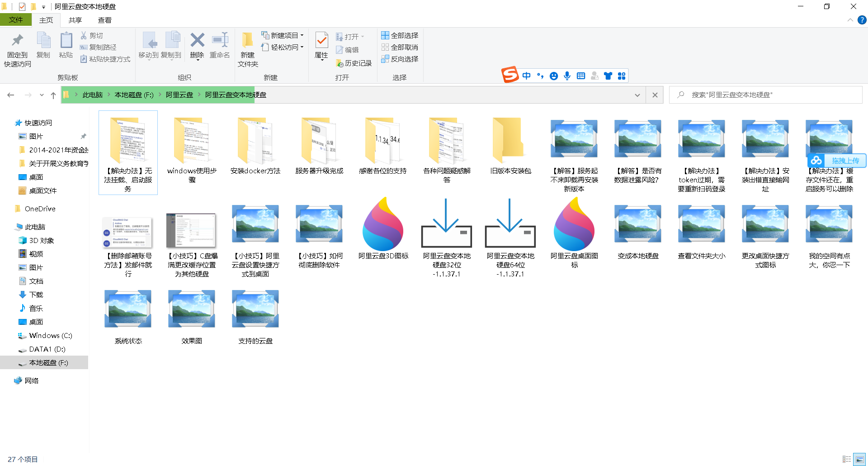The height and width of the screenshot is (466, 868).
Task: Click the drag upload (拖拽上传) cloud widget
Action: pos(837,160)
